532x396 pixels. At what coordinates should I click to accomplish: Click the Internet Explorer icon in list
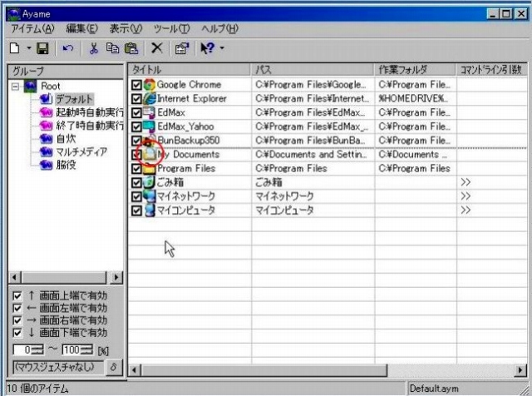(x=150, y=99)
